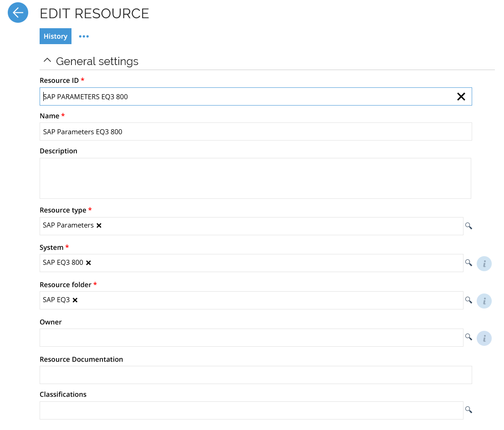Click the SAP EQ3 value in Resource folder
The width and height of the screenshot is (504, 430).
[56, 299]
